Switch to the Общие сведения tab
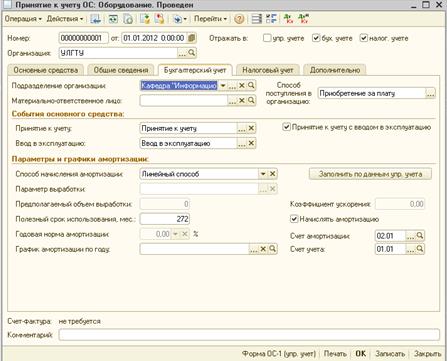Screen dimensions: 447x361 point(121,70)
